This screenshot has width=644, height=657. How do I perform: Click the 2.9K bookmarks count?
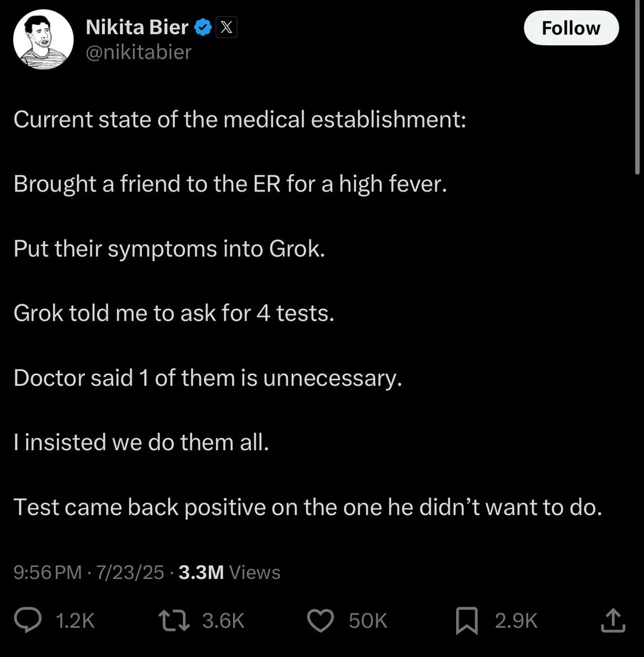[516, 621]
